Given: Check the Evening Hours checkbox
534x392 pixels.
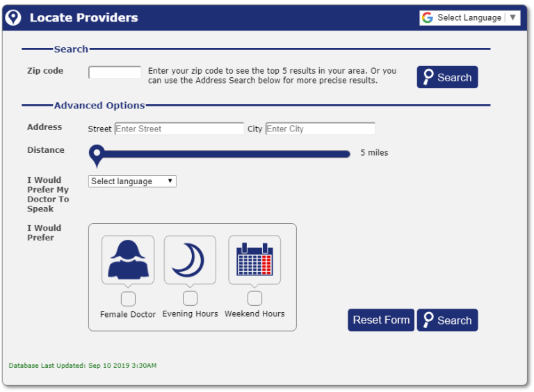Looking at the screenshot, I should [x=190, y=299].
